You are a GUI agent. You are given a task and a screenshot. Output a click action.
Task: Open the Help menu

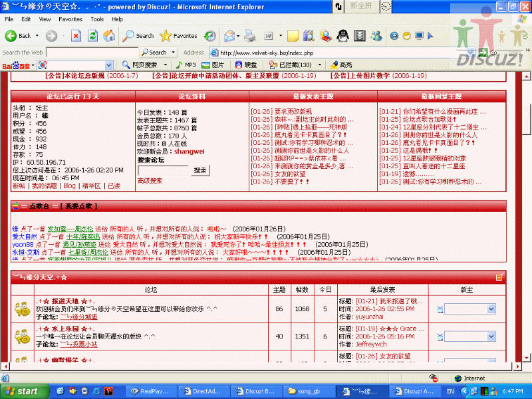(117, 19)
